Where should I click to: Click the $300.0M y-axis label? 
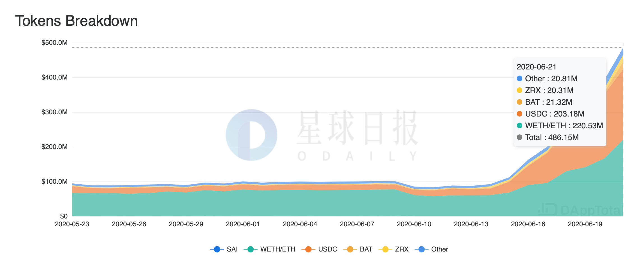(54, 112)
